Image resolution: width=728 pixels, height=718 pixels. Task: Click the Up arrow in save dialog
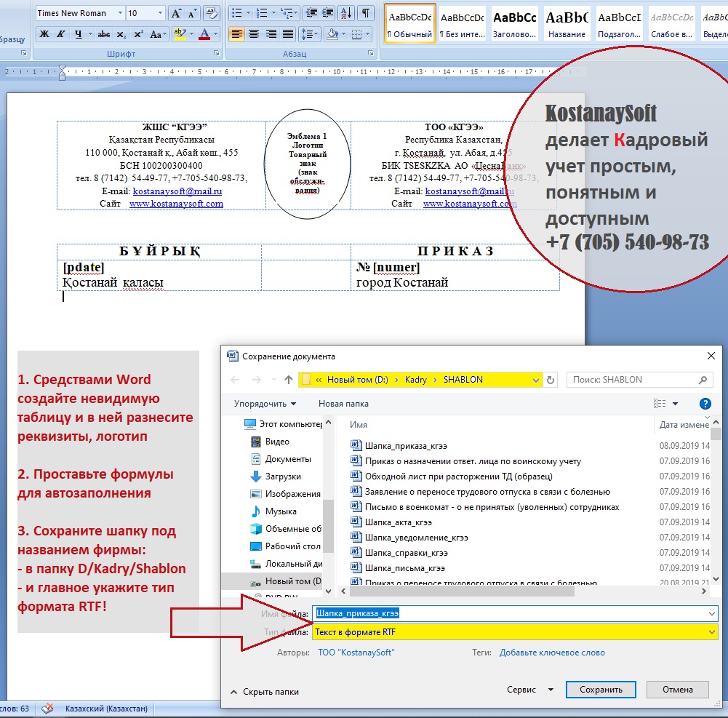[288, 380]
